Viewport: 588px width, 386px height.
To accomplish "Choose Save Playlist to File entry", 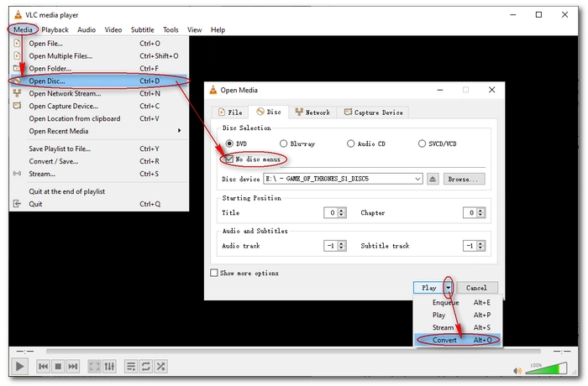I will pyautogui.click(x=99, y=149).
